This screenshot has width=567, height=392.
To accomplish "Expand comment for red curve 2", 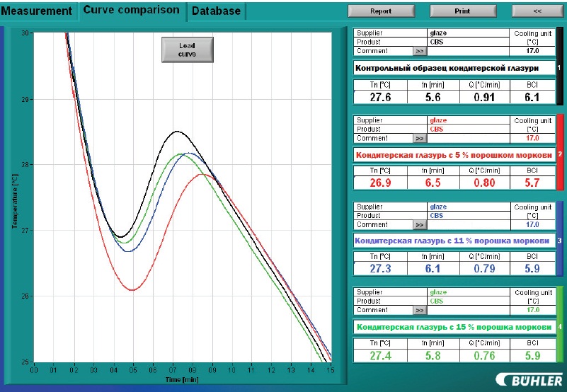I will coord(419,138).
